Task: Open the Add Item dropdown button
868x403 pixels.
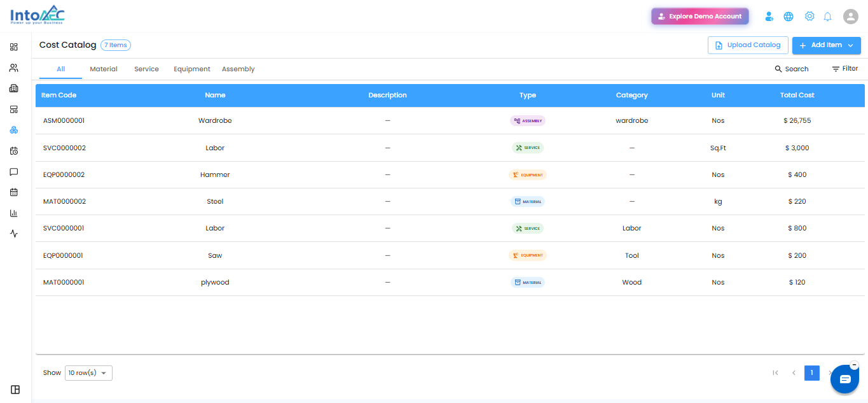Action: click(826, 45)
